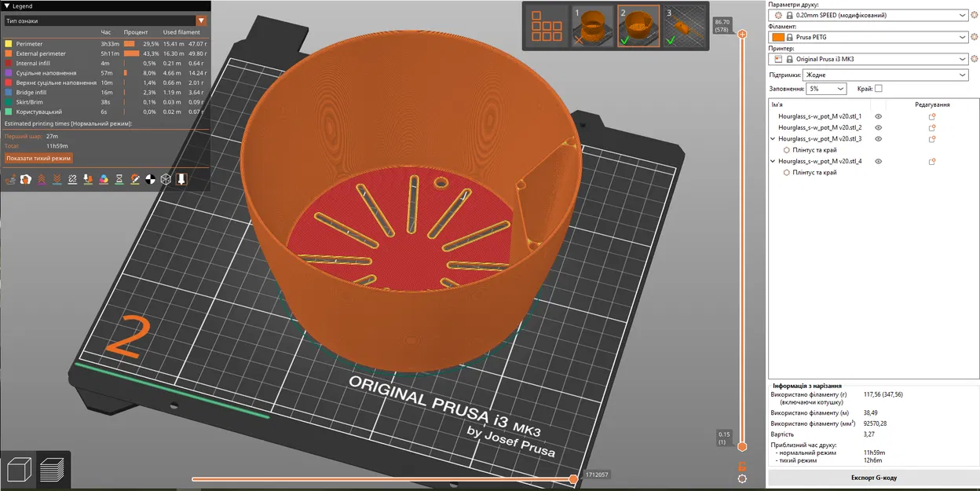
Task: Open the Тип ознаки view type dropdown
Action: pos(105,20)
